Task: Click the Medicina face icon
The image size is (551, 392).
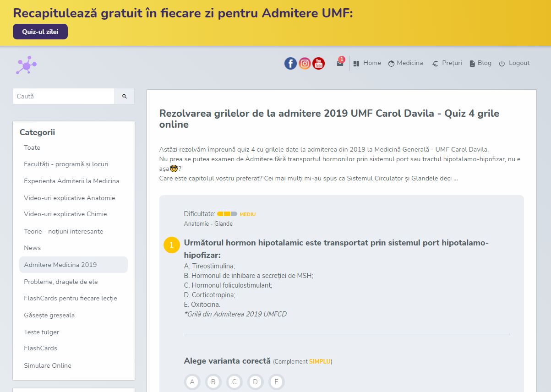Action: (391, 64)
